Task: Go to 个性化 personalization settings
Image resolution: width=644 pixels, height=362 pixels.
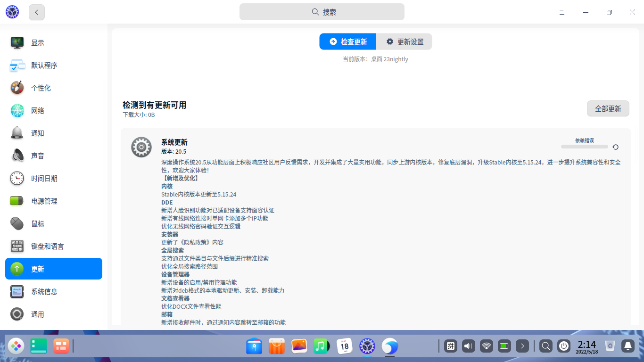Action: pos(54,88)
